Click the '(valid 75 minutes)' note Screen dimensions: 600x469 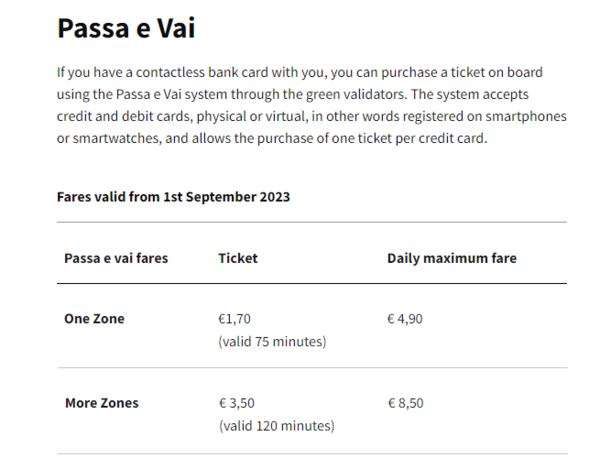[x=272, y=341]
